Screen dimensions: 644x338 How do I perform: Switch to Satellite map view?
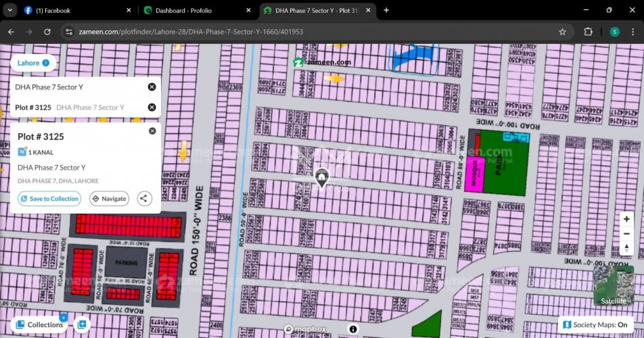point(614,285)
